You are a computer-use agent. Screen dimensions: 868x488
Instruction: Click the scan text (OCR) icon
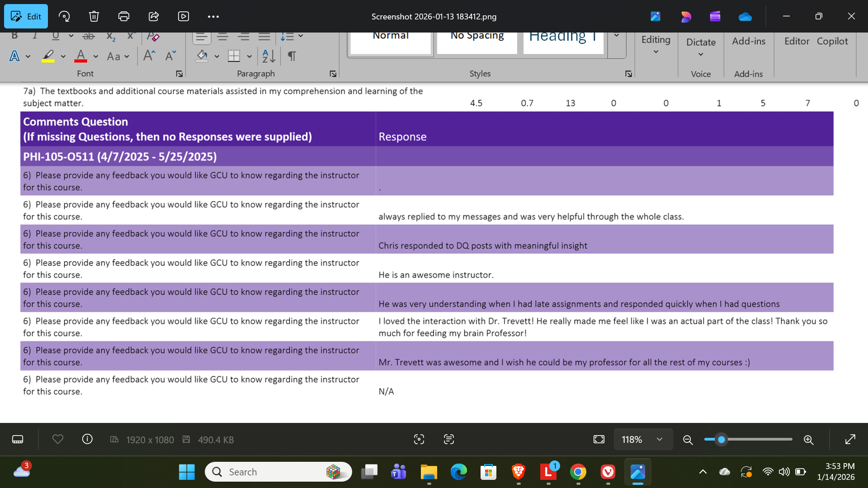(x=448, y=439)
